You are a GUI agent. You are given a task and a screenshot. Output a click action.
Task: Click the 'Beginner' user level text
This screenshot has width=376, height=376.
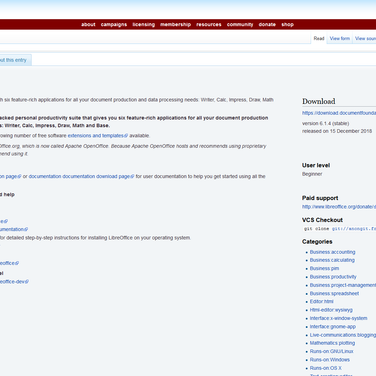click(x=312, y=174)
